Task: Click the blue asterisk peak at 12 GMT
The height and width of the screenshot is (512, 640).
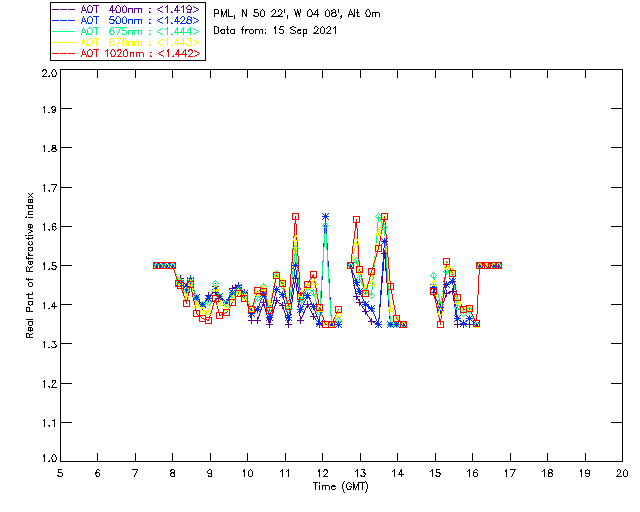Action: [x=325, y=216]
